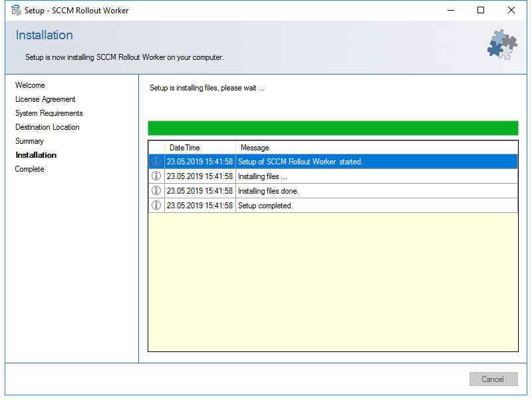Close the Setup - SCCM Rollout Worker window
This screenshot has width=532, height=400.
(511, 10)
